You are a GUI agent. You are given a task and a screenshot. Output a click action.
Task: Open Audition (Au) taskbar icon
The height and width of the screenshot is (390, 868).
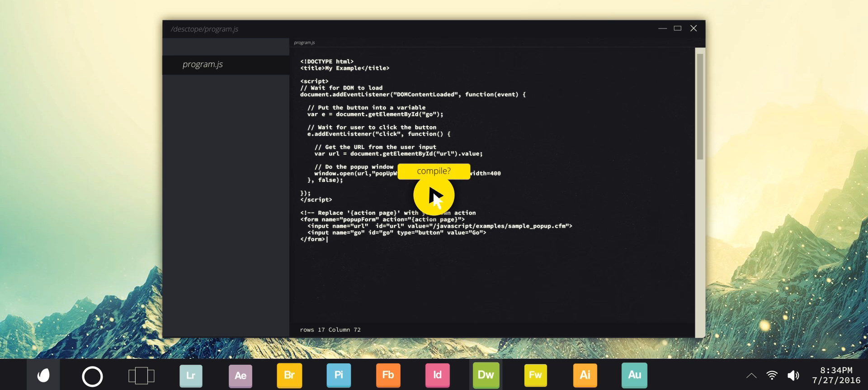point(634,375)
